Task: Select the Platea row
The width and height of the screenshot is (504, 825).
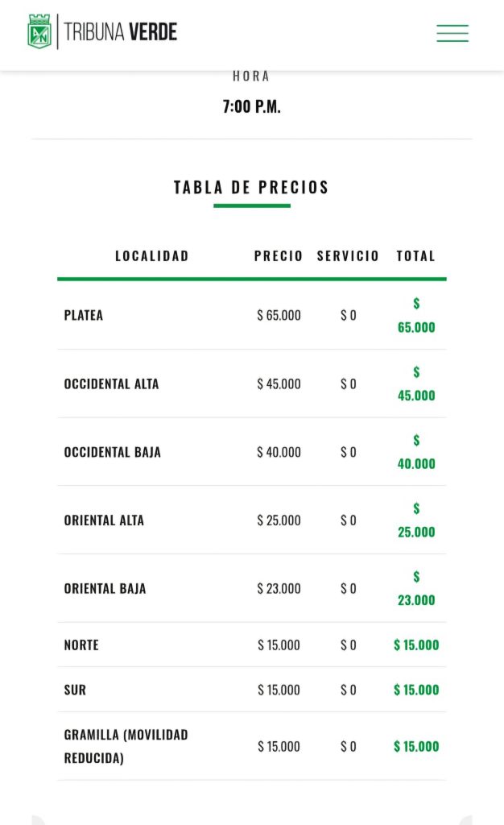Action: [x=252, y=315]
